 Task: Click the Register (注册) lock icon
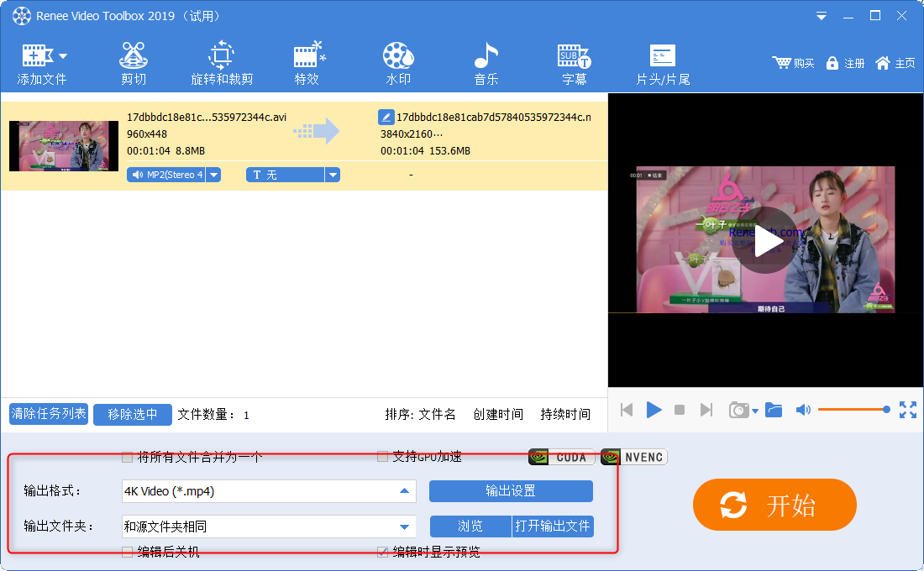tap(832, 62)
